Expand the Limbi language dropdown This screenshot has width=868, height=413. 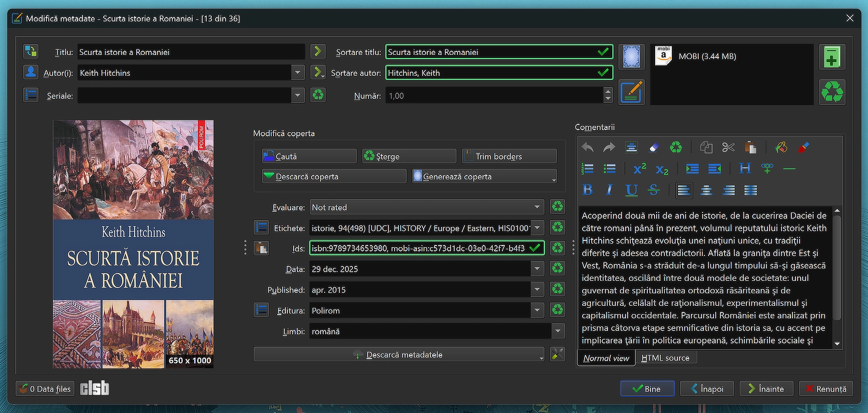click(x=558, y=331)
